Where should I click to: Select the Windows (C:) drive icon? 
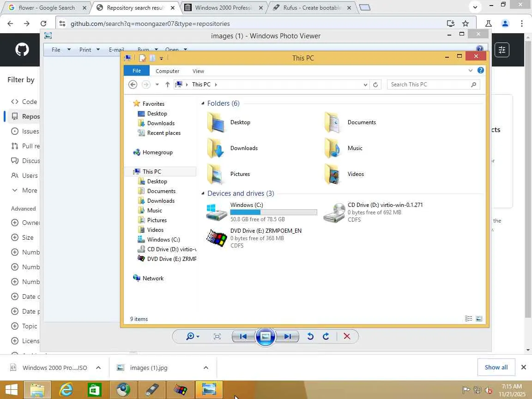pyautogui.click(x=217, y=212)
